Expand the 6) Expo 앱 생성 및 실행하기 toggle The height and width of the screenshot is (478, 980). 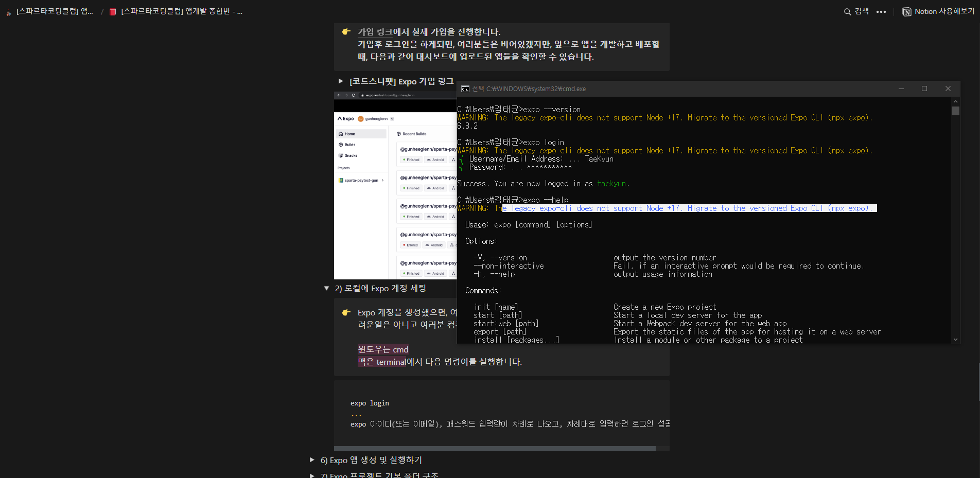[x=312, y=460]
